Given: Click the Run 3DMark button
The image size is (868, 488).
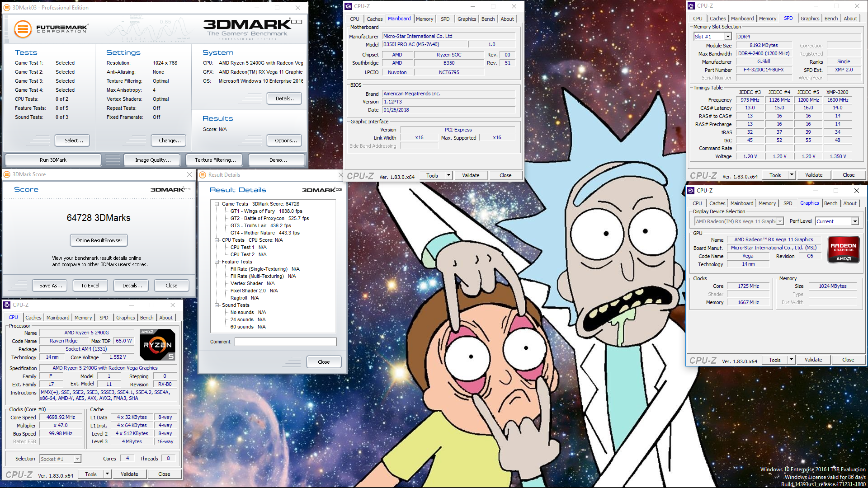Looking at the screenshot, I should coord(53,160).
